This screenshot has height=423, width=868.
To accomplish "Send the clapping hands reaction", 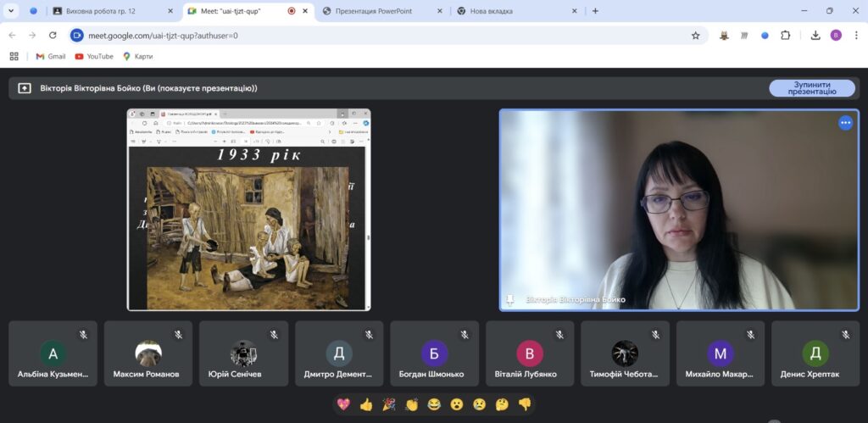I will 412,404.
